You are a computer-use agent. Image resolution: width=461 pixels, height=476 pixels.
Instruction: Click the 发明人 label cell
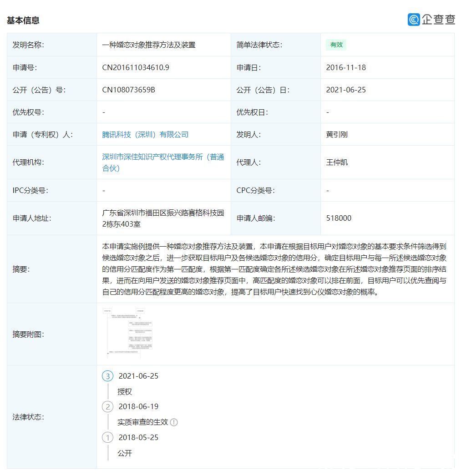click(x=276, y=135)
